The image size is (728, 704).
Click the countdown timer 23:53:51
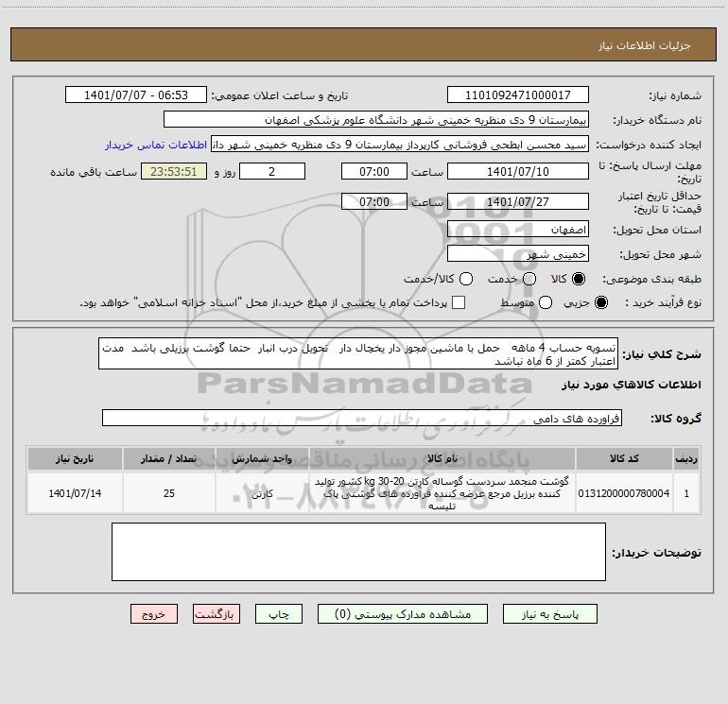tap(174, 171)
